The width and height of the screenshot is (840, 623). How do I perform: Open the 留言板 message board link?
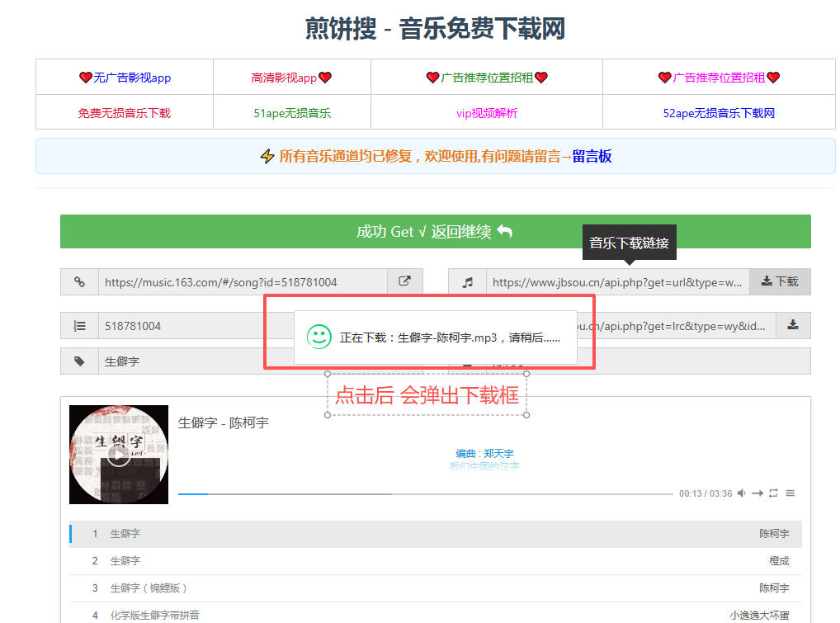coord(592,156)
